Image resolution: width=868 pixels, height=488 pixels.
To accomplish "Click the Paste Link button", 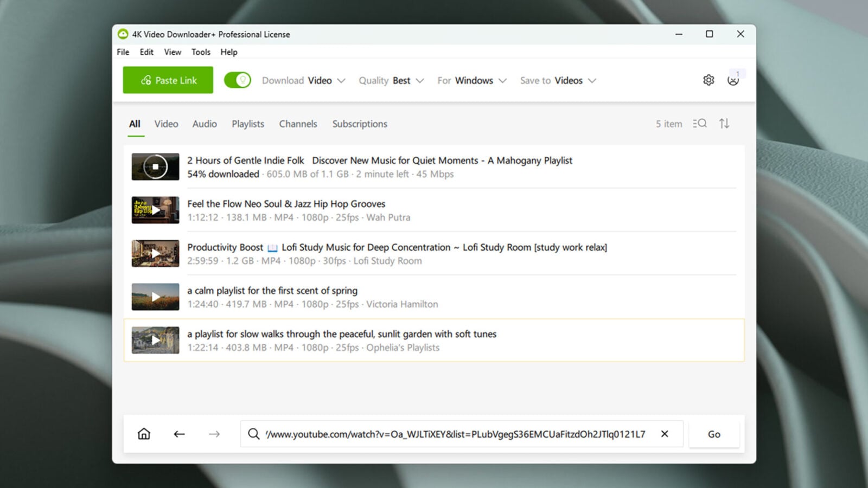I will 168,80.
